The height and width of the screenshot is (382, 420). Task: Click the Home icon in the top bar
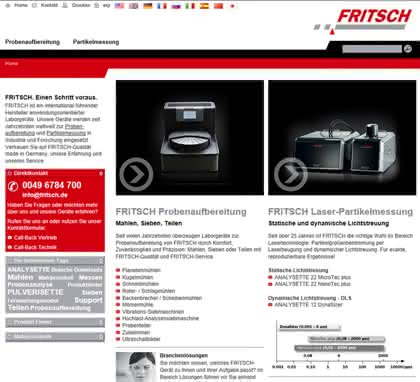(8, 5)
